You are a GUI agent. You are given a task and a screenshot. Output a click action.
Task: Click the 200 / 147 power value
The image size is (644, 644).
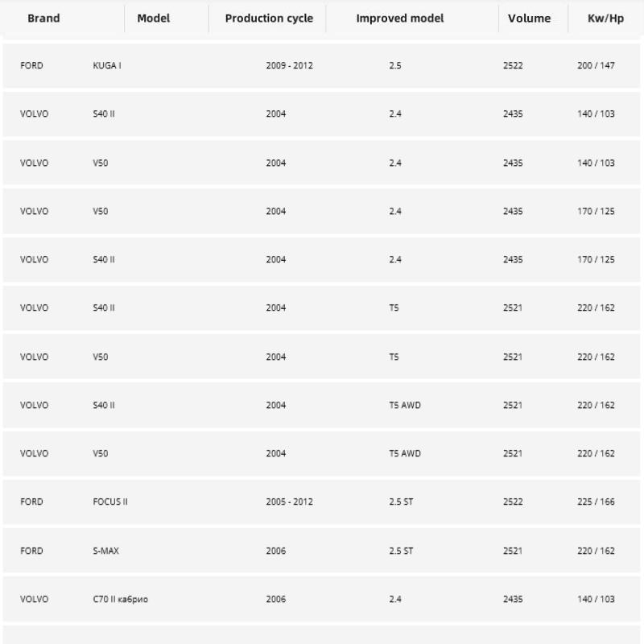(596, 66)
